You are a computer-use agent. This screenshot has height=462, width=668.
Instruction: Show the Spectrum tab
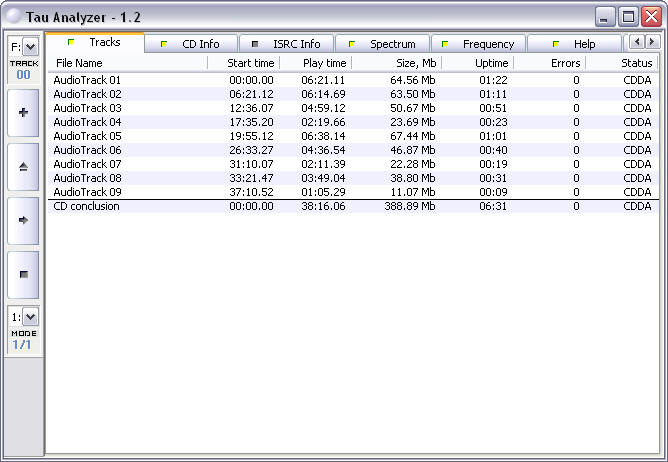point(383,44)
